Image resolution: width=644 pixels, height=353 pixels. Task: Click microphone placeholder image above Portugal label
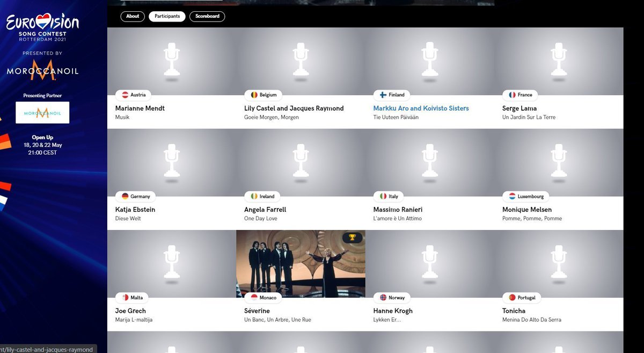[559, 264]
